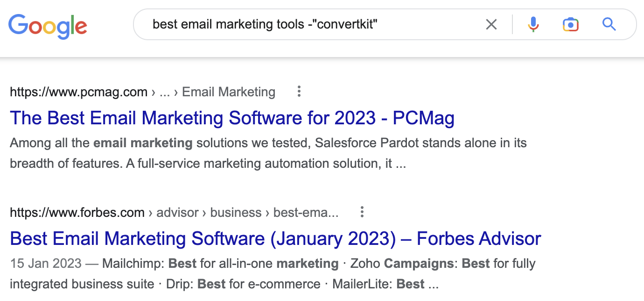This screenshot has width=644, height=301.
Task: Click into the search box containing the convertkit query
Action: click(x=308, y=24)
